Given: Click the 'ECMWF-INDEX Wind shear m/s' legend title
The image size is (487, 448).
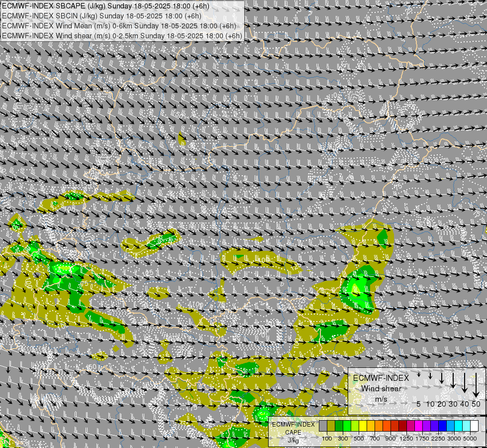Looking at the screenshot, I should pyautogui.click(x=381, y=389).
